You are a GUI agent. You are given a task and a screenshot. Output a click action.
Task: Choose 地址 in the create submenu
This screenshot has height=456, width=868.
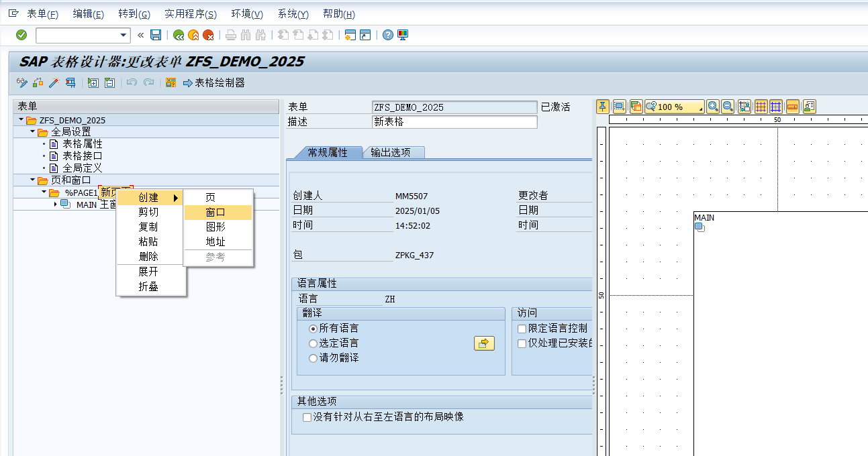click(218, 241)
